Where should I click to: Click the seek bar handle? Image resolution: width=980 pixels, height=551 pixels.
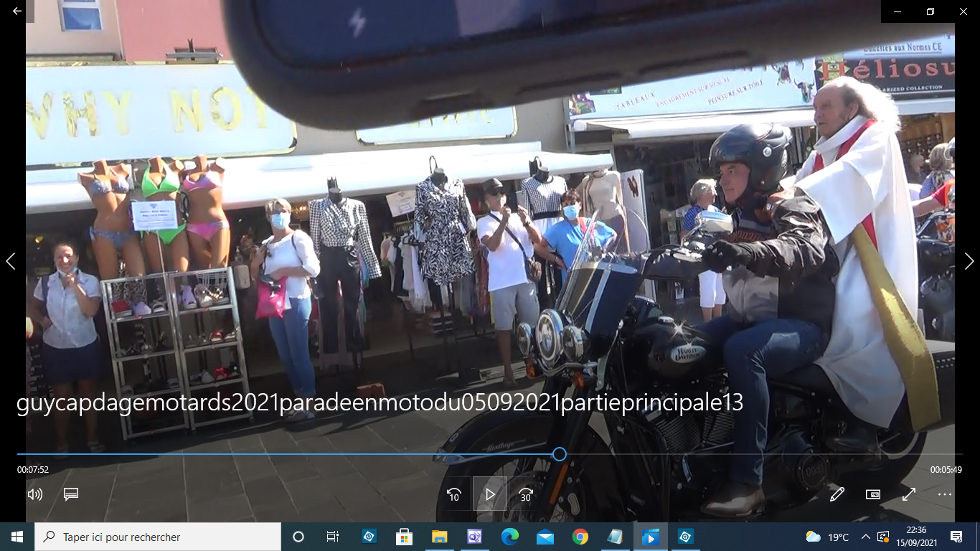pyautogui.click(x=560, y=454)
